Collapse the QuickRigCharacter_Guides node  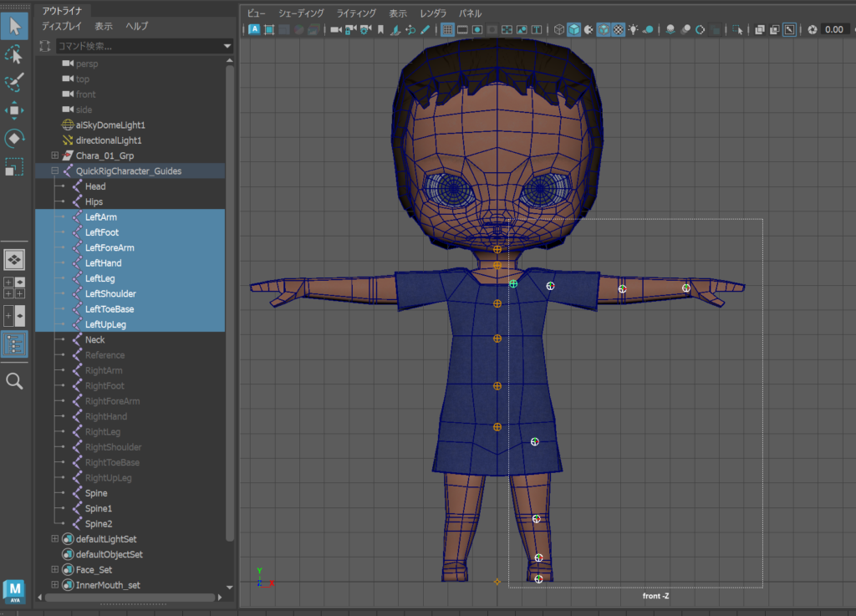(x=55, y=171)
